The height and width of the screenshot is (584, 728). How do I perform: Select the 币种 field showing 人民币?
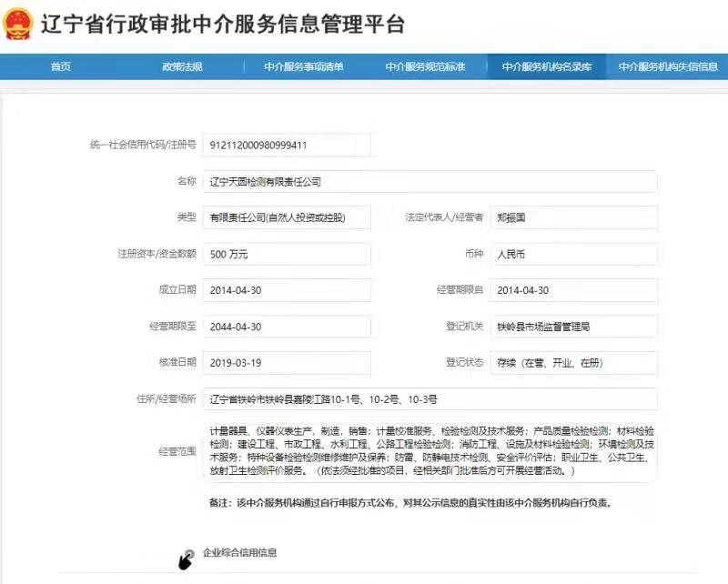[572, 254]
